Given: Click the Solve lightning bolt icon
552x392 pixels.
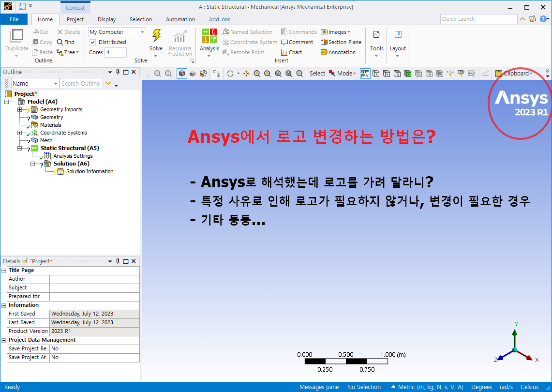Looking at the screenshot, I should click(x=156, y=36).
